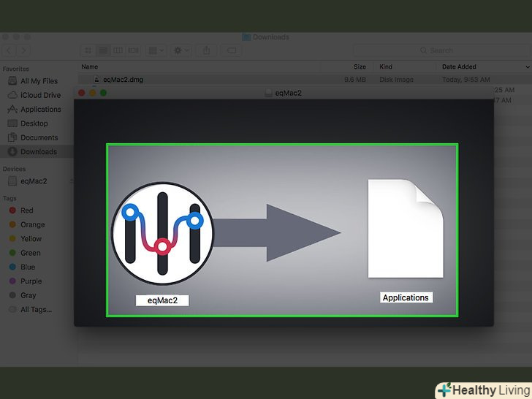The height and width of the screenshot is (399, 532).
Task: Click the Downloads folder icon in title bar
Action: pyautogui.click(x=246, y=37)
